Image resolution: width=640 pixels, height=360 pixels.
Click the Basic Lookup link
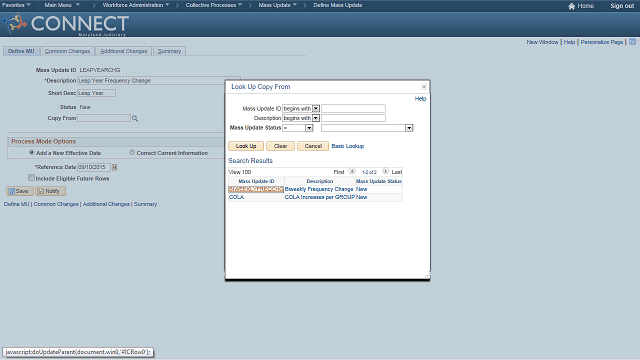coord(347,146)
